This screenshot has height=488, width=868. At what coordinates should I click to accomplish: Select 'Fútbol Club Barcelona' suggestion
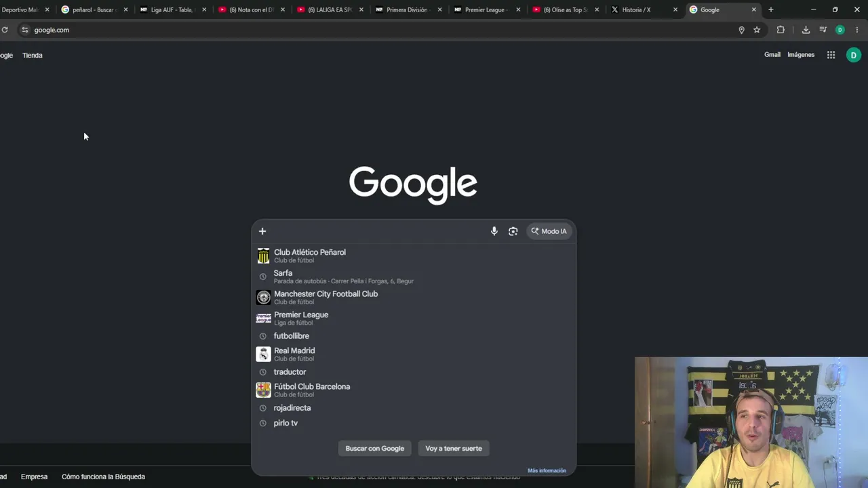point(414,390)
